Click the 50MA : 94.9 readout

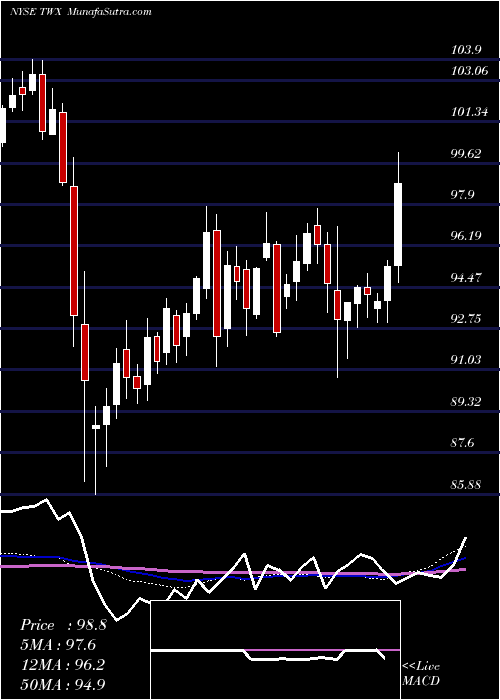(63, 684)
